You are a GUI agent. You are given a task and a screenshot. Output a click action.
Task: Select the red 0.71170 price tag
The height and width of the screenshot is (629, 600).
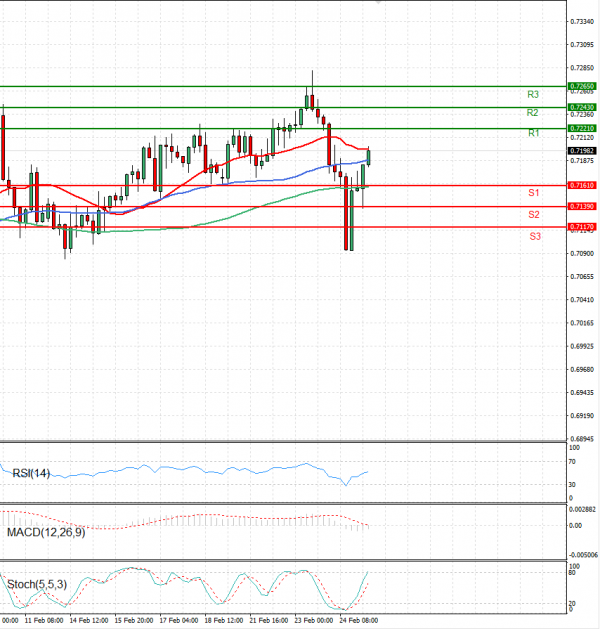tap(582, 227)
